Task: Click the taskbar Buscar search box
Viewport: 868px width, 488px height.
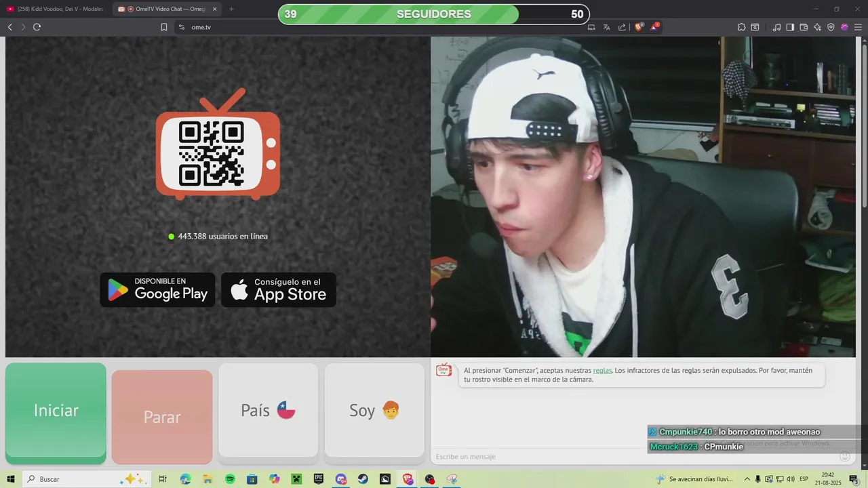Action: 86,479
